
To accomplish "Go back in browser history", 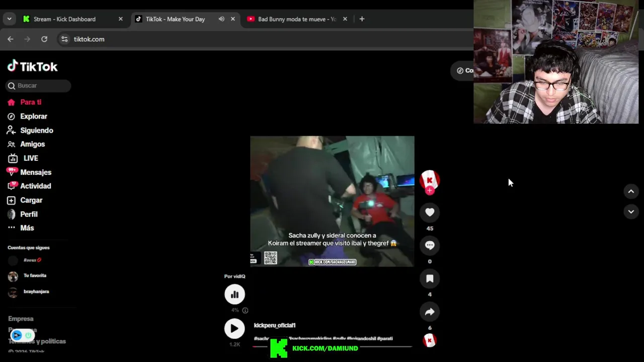I will point(11,39).
